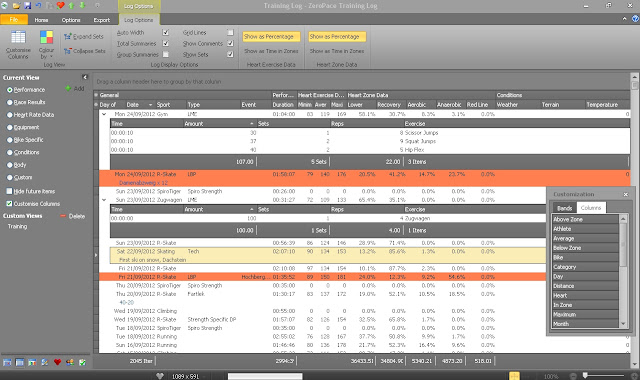Click the help question mark icon
Screen dimensions: 640x380
coord(635,19)
